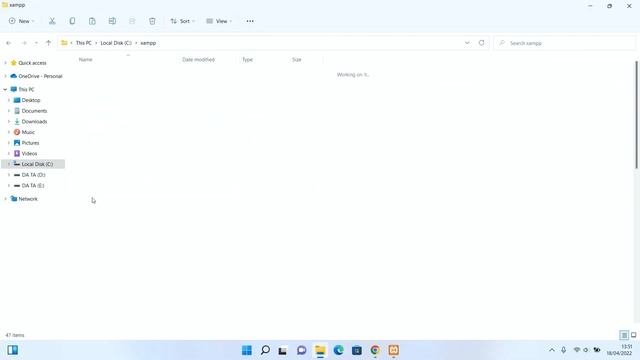Open address bar history dropdown
This screenshot has width=640, height=360.
pos(467,43)
